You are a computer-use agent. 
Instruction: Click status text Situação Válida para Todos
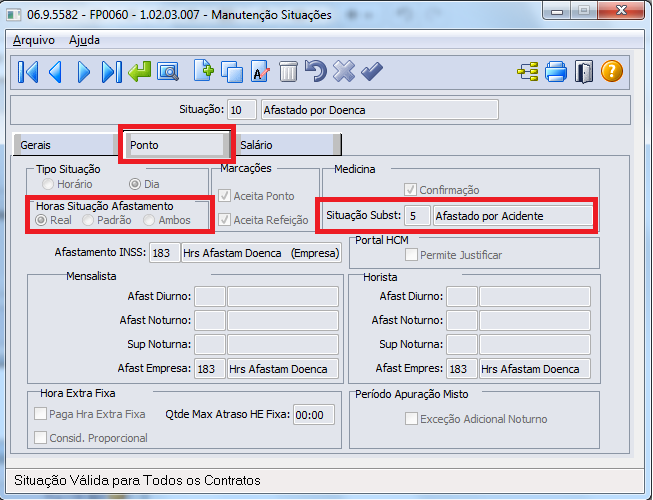click(137, 480)
